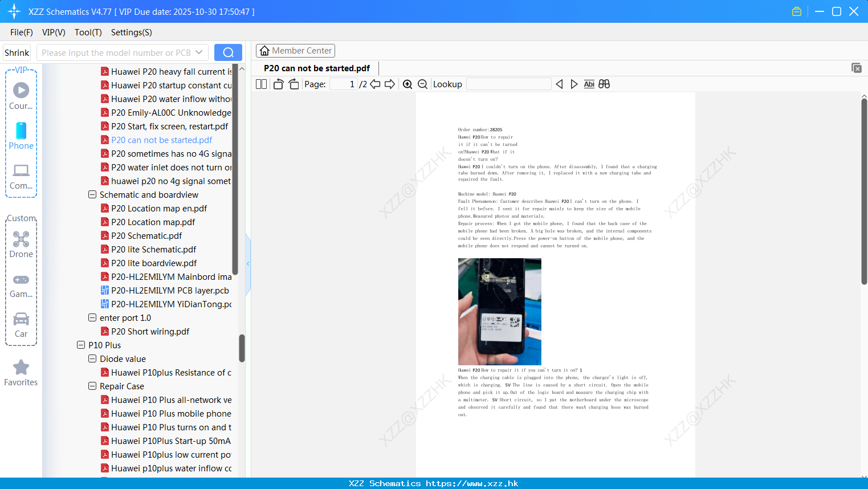868x489 pixels.
Task: Collapse Repair Case folder
Action: tap(92, 386)
